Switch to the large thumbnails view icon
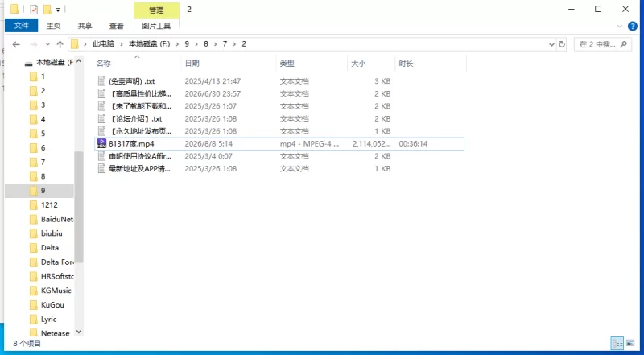 [x=630, y=343]
